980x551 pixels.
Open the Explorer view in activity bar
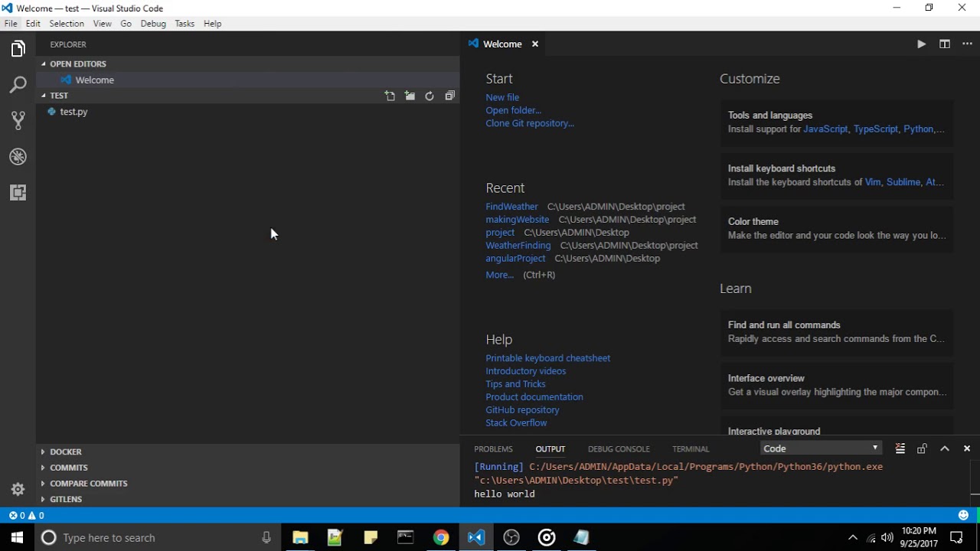(18, 50)
